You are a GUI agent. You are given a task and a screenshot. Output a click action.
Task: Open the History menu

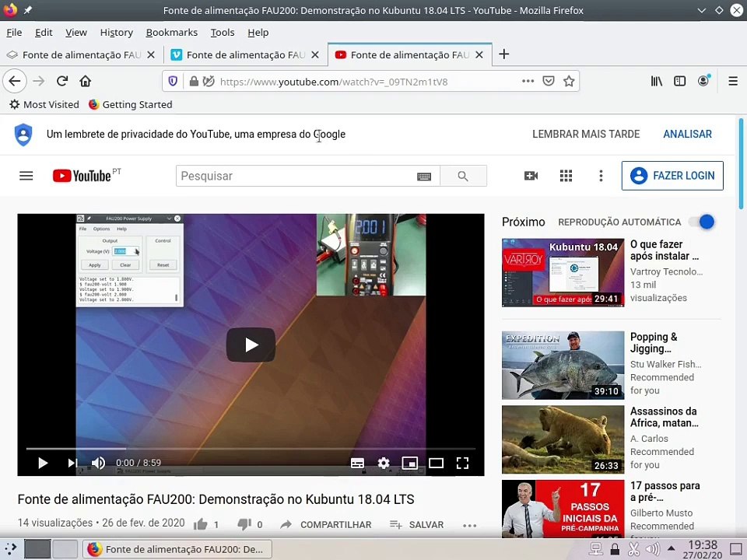point(116,33)
